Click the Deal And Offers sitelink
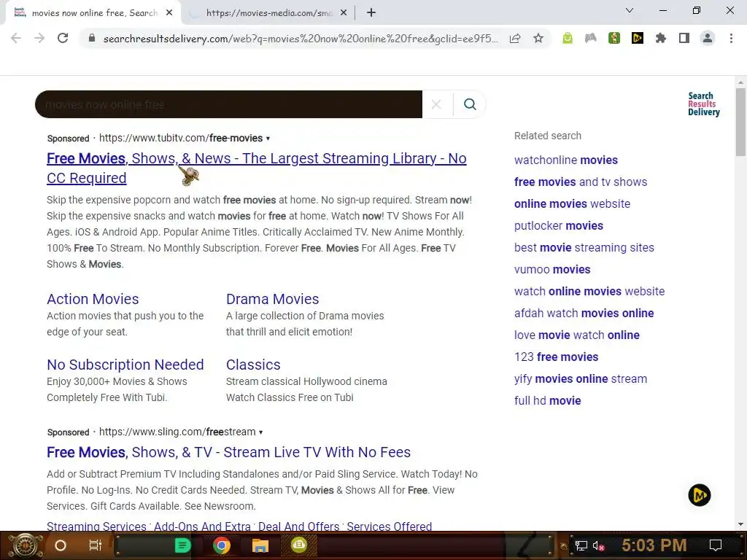Viewport: 747px width, 560px height. pos(298,526)
